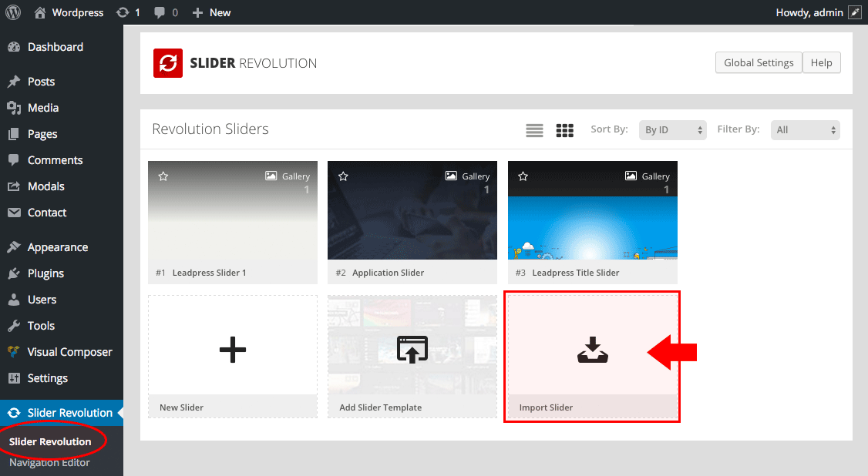868x476 pixels.
Task: Click the Revolution Sliders heading
Action: tap(210, 129)
